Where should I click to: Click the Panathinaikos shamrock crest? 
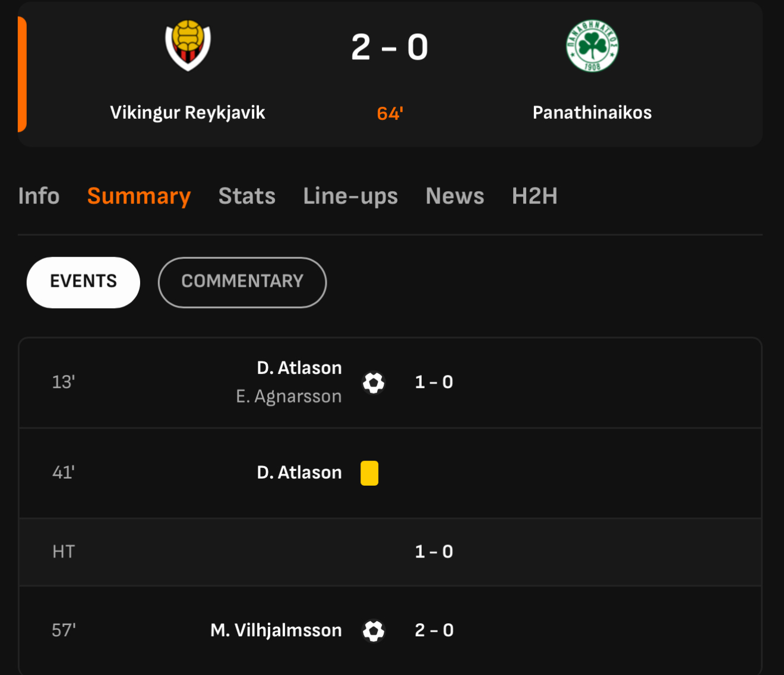tap(592, 46)
